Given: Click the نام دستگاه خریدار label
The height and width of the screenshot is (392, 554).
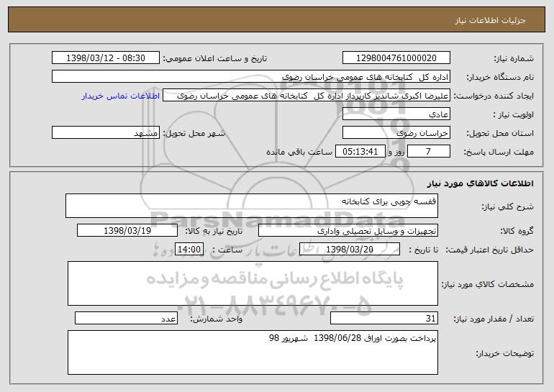Looking at the screenshot, I should pyautogui.click(x=500, y=77).
